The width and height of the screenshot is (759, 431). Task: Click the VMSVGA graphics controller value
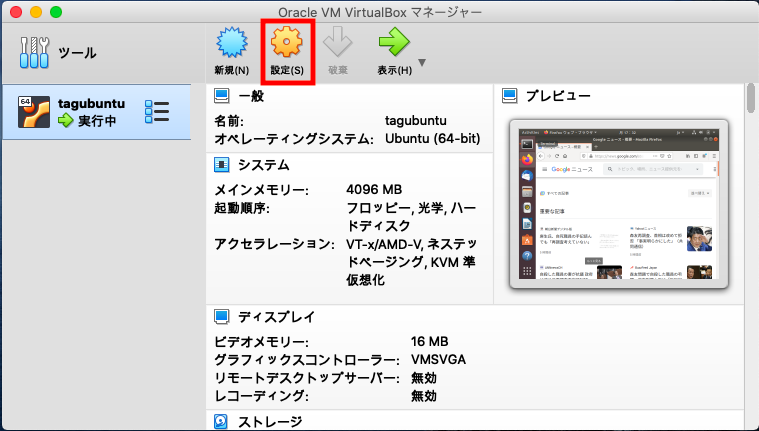click(x=438, y=359)
